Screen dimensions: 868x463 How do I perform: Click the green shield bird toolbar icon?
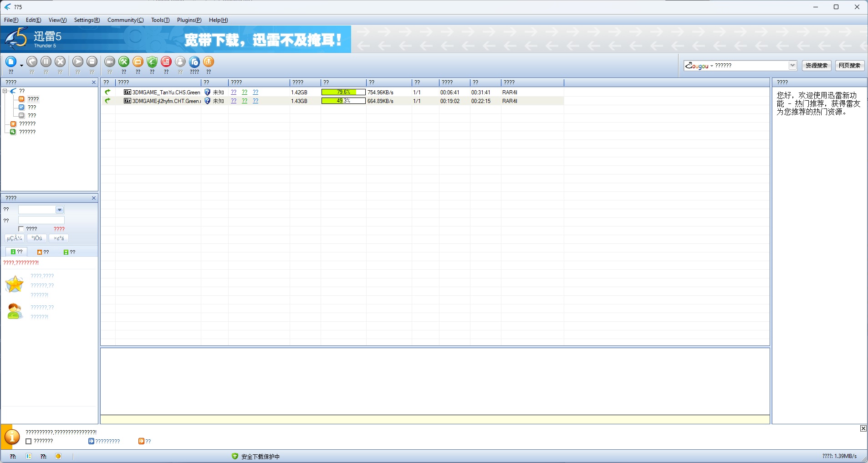click(152, 62)
